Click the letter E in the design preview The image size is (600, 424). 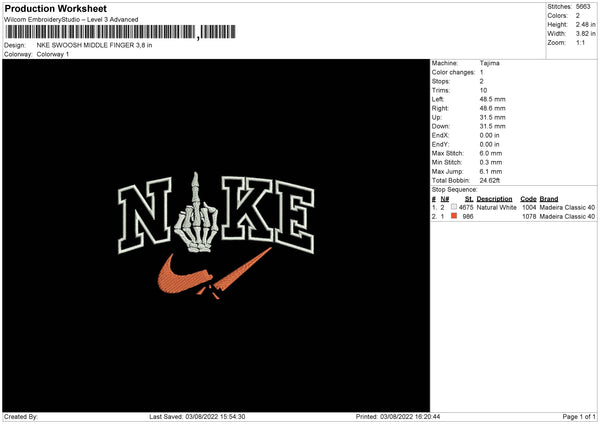pyautogui.click(x=295, y=216)
